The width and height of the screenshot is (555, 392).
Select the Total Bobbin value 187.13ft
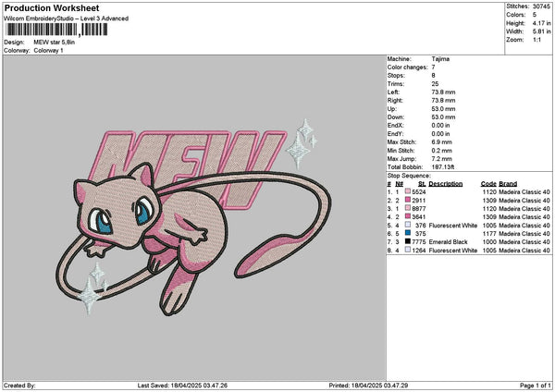point(443,167)
